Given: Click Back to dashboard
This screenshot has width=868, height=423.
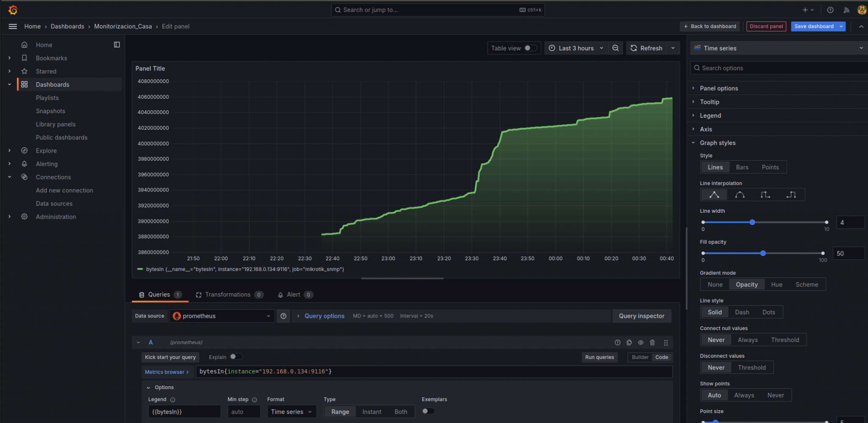Looking at the screenshot, I should [709, 26].
